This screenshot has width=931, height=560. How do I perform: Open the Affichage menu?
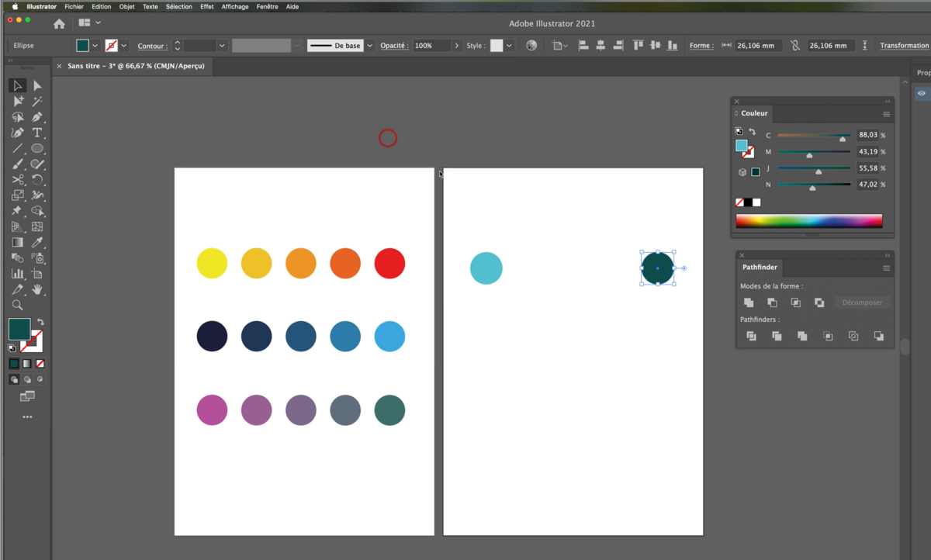point(235,6)
